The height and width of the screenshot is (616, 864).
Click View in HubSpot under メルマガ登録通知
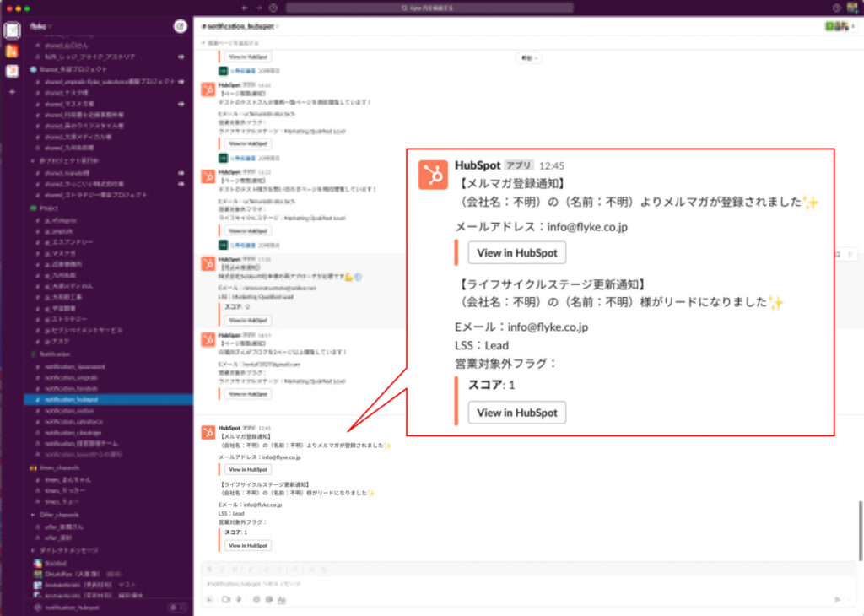248,469
